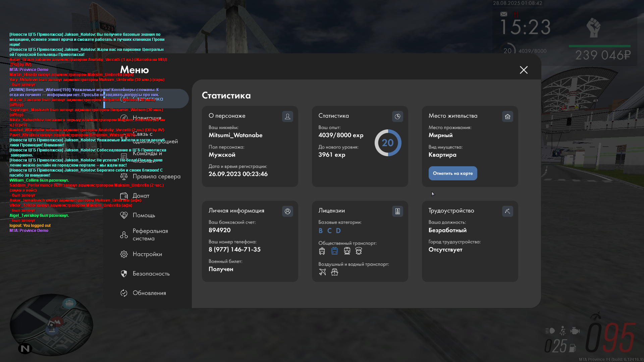Click the mail envelope icon near clock

(x=504, y=14)
